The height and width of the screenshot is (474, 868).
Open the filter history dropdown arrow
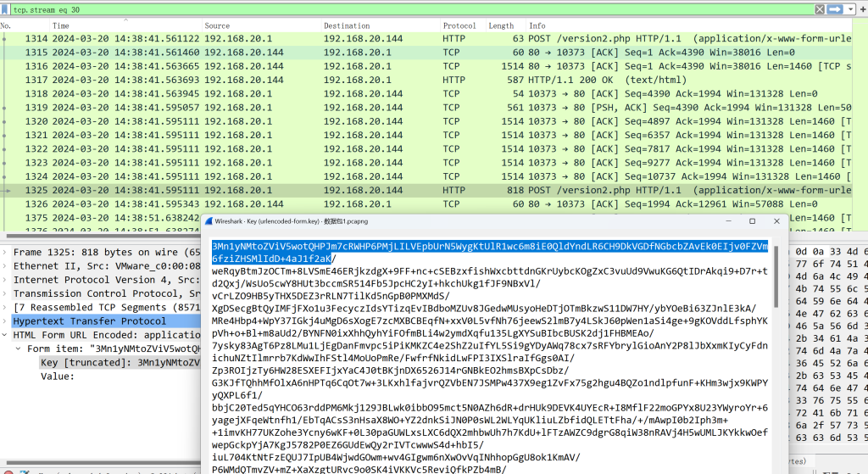point(849,8)
